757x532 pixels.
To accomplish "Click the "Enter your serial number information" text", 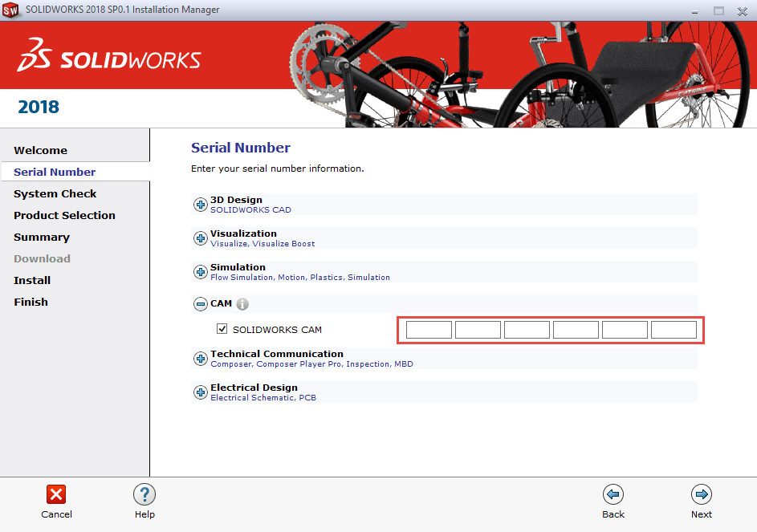I will 278,169.
